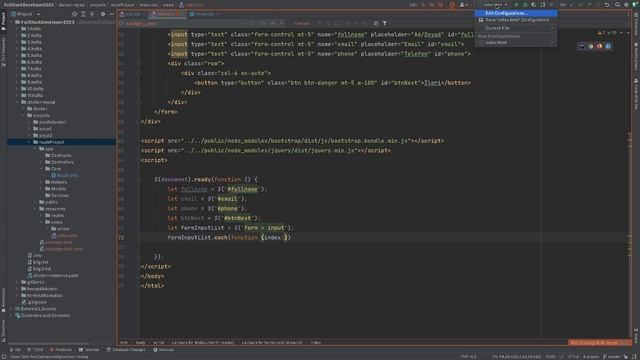Open in Chrome browser icon

point(591,46)
